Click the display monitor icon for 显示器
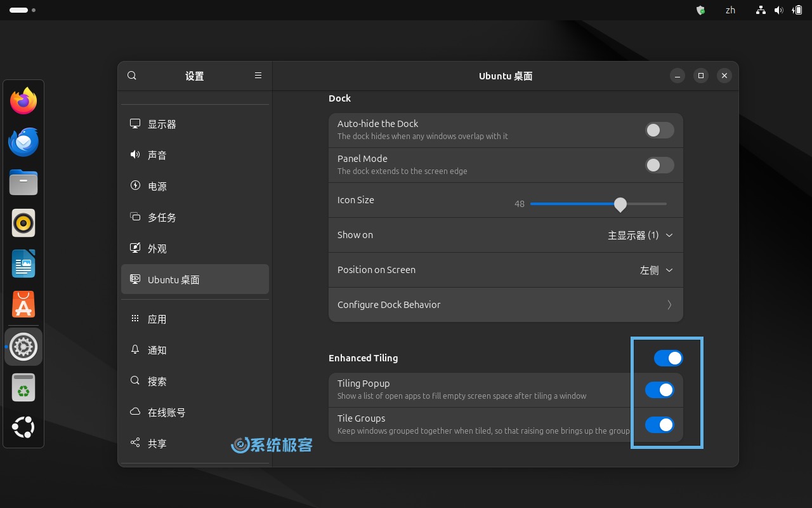Viewport: 812px width, 508px height. (x=135, y=124)
